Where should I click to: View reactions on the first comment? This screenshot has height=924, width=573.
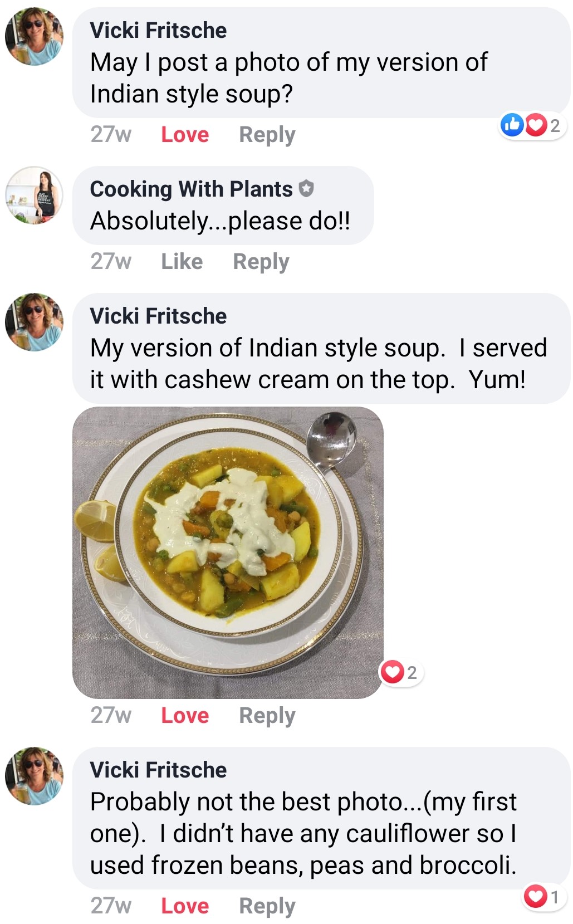click(x=532, y=125)
